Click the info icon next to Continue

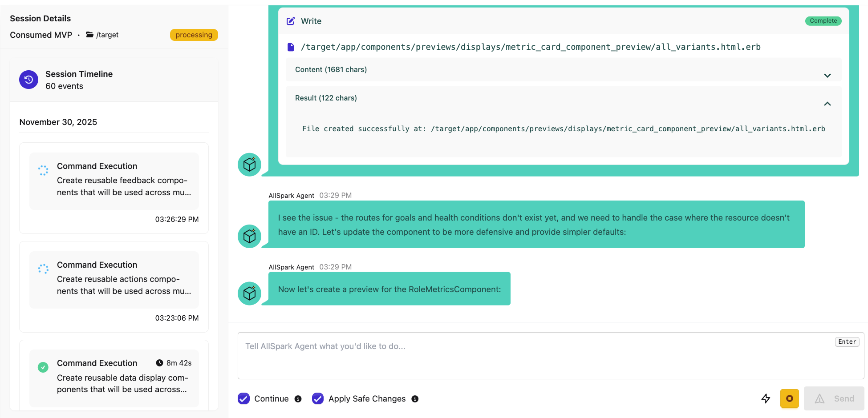click(298, 399)
